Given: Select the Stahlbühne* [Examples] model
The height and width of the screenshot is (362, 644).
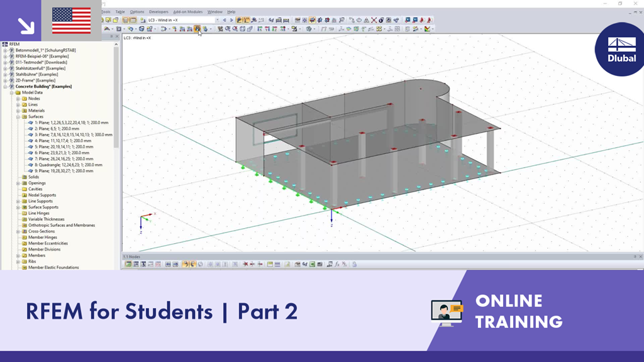Looking at the screenshot, I should [x=36, y=74].
